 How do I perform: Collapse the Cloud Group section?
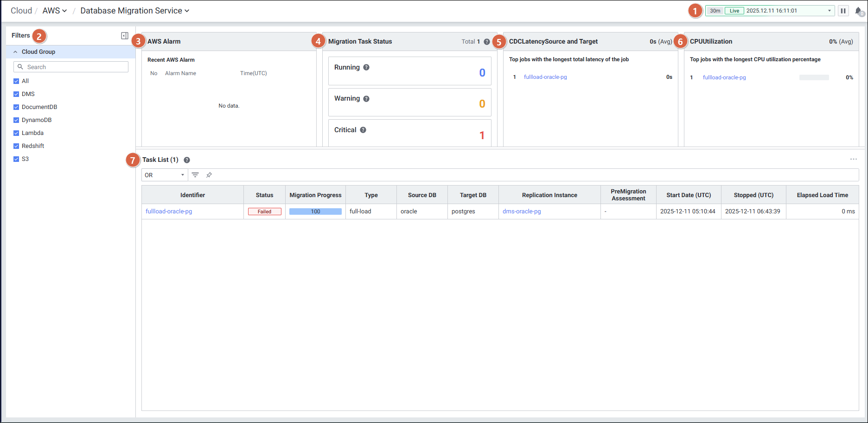[x=15, y=52]
